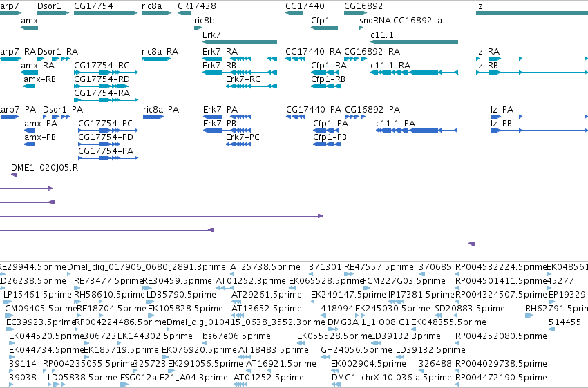Click the ric8b gene glyph

(198, 28)
